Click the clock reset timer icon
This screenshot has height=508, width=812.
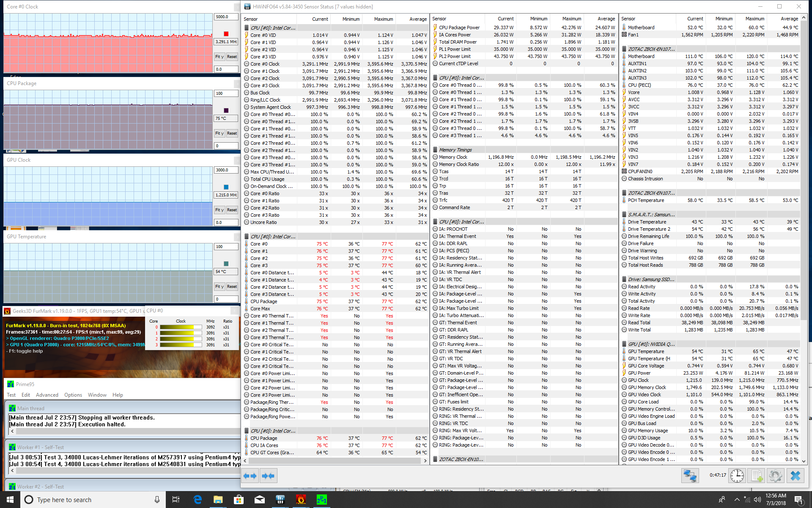coord(737,476)
